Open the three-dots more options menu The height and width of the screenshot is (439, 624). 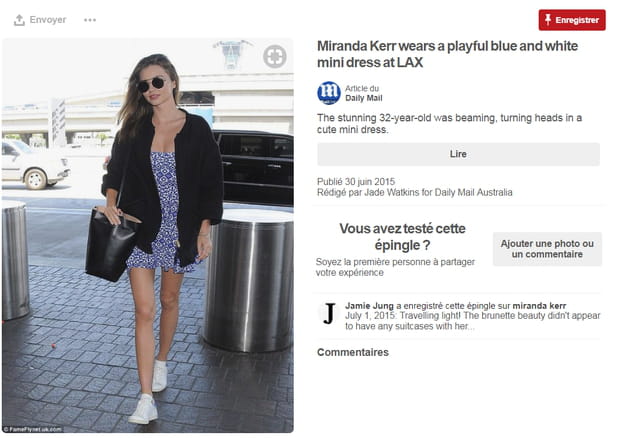[90, 20]
